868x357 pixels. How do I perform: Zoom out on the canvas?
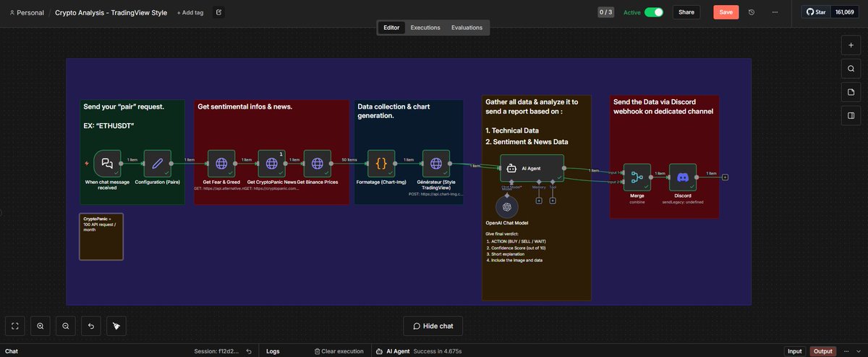point(66,326)
